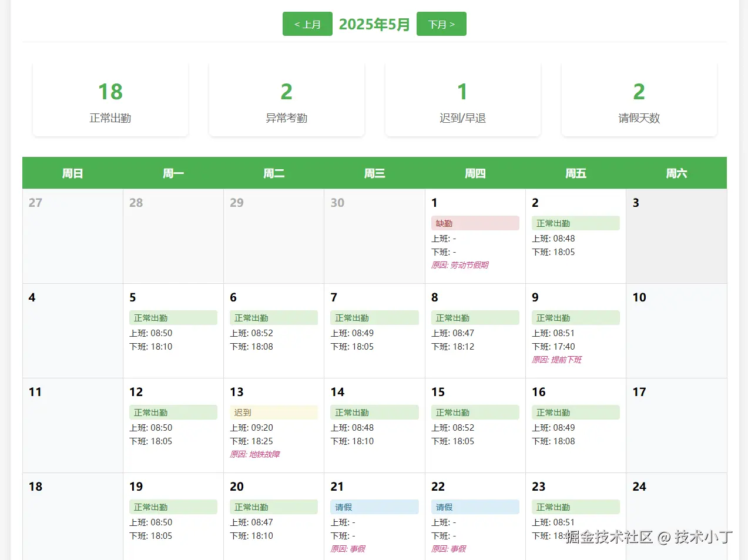This screenshot has width=748, height=560.
Task: Click the 周六 column header
Action: (x=676, y=173)
